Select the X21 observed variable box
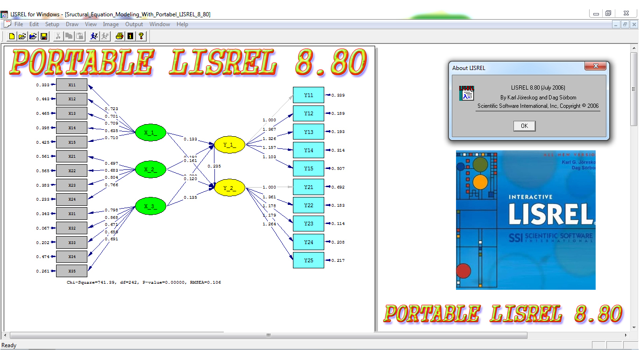The image size is (641, 364). pos(72,156)
